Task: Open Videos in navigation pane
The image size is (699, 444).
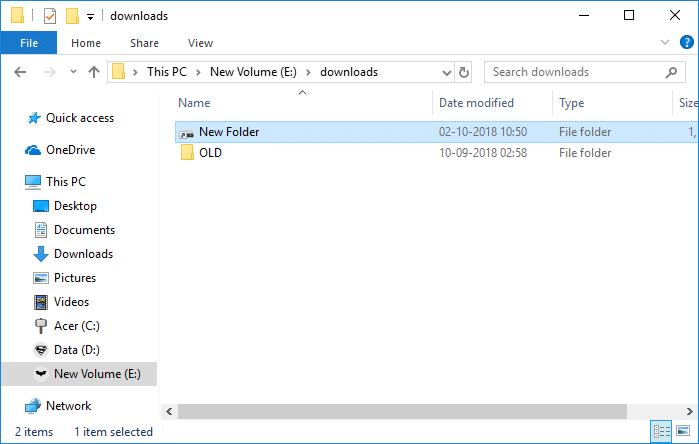Action: 71,302
